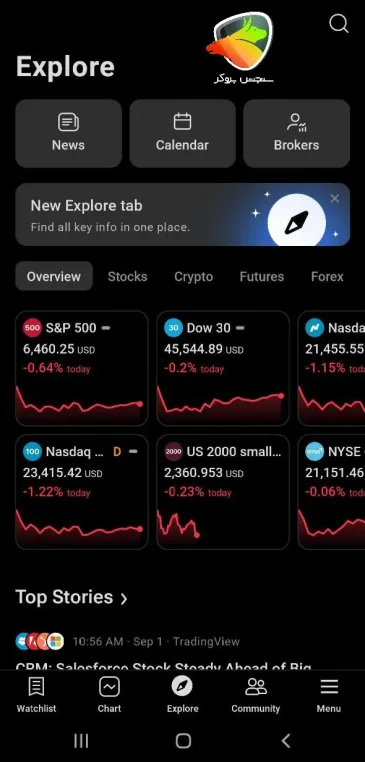Open the Nasdaq 100 card
This screenshot has width=365, height=762.
[x=82, y=492]
